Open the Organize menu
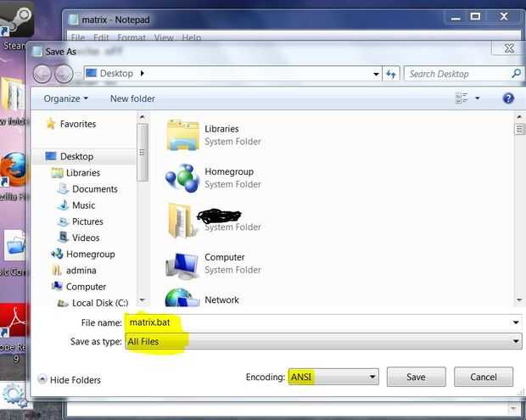This screenshot has height=420, width=526. pos(66,98)
